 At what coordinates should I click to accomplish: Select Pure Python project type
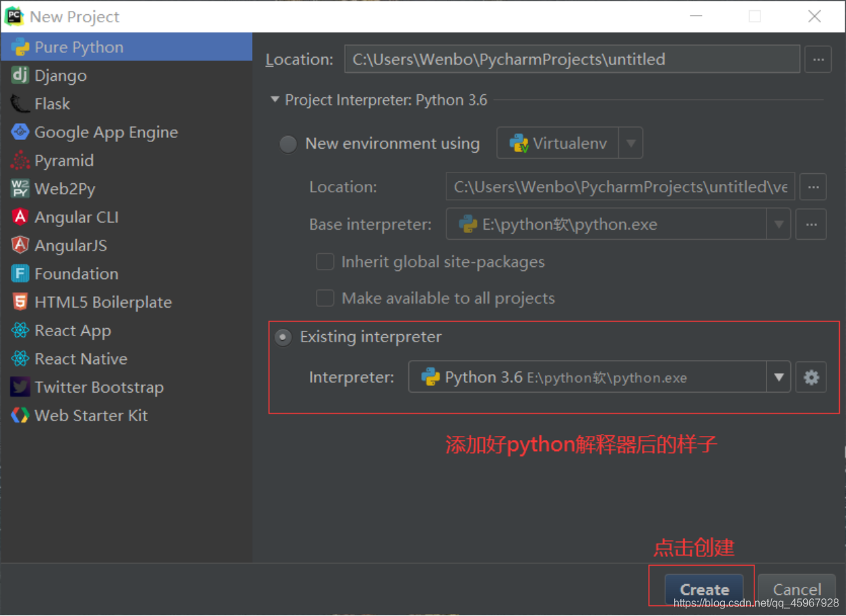click(x=126, y=48)
